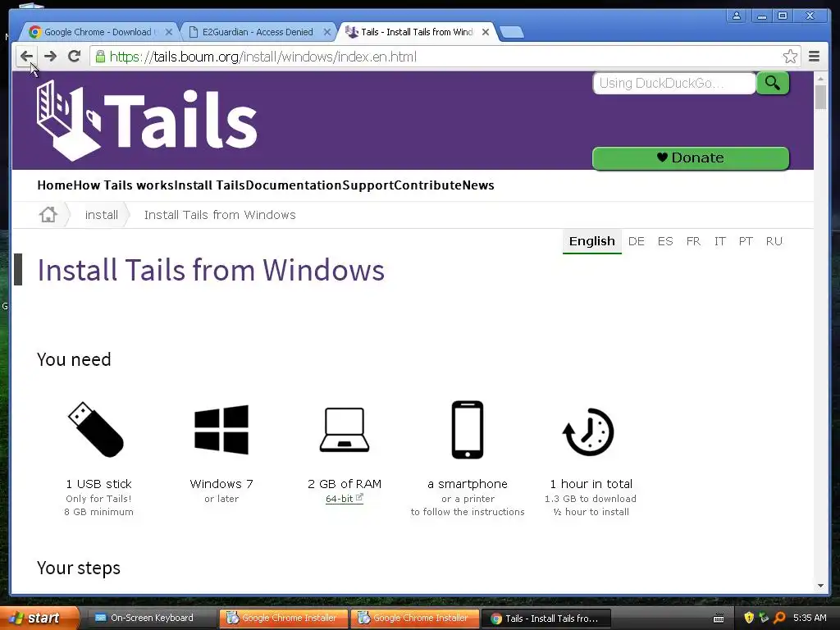Open the Contribute menu item
The image size is (840, 630).
427,185
